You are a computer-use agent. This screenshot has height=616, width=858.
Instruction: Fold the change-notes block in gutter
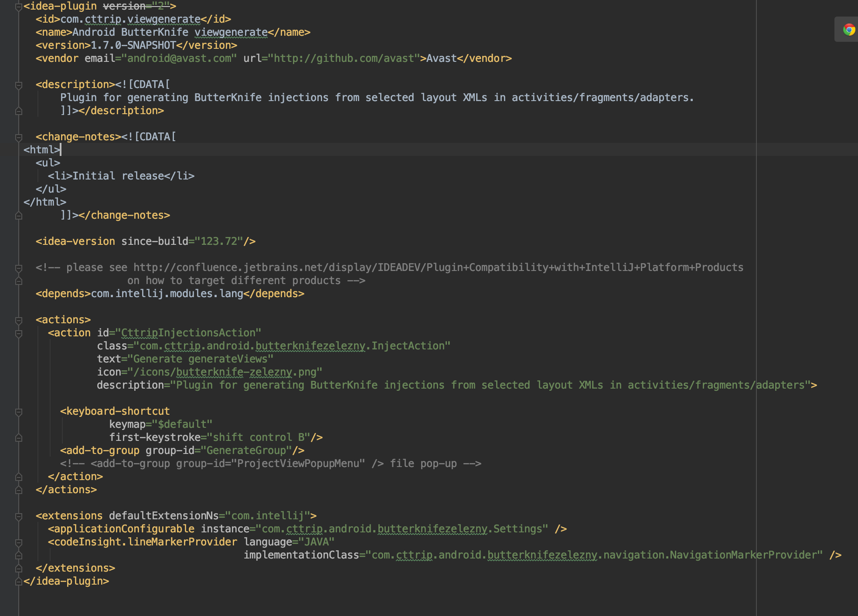[18, 137]
